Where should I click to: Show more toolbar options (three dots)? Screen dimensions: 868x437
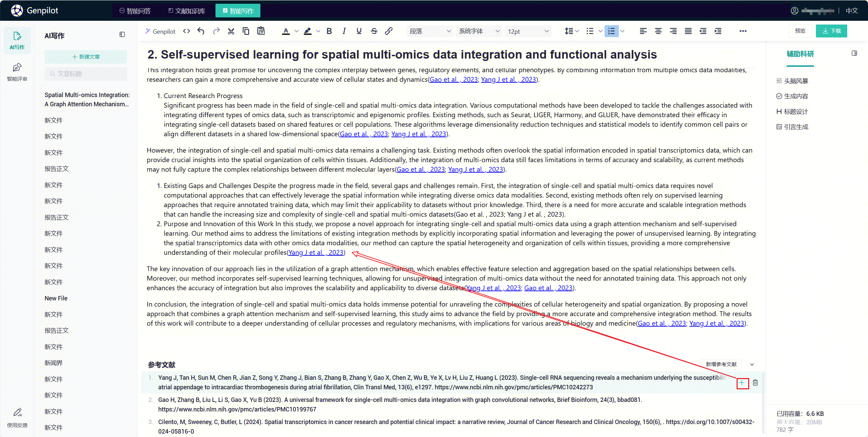[x=743, y=31]
